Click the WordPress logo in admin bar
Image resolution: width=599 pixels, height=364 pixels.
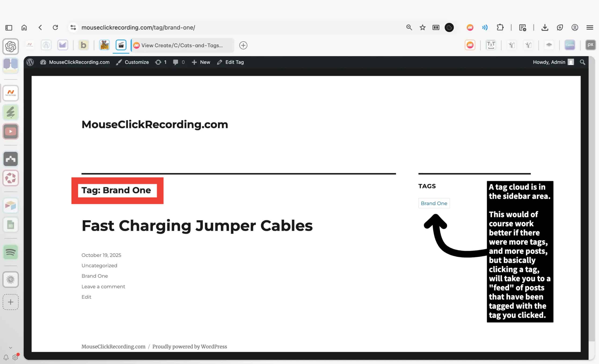tap(30, 62)
